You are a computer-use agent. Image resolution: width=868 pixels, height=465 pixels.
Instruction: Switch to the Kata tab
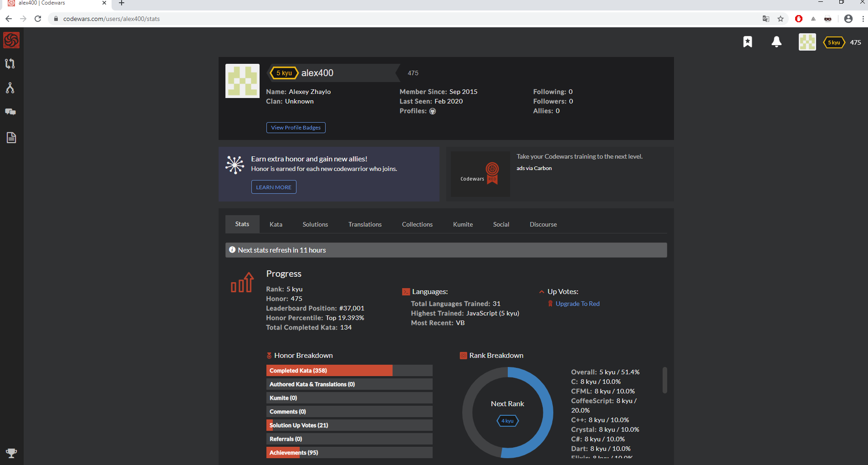276,224
